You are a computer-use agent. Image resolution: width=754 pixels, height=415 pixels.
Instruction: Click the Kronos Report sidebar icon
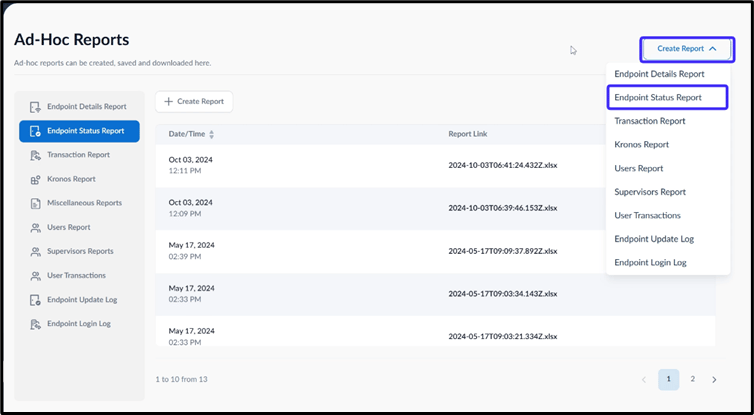(35, 179)
